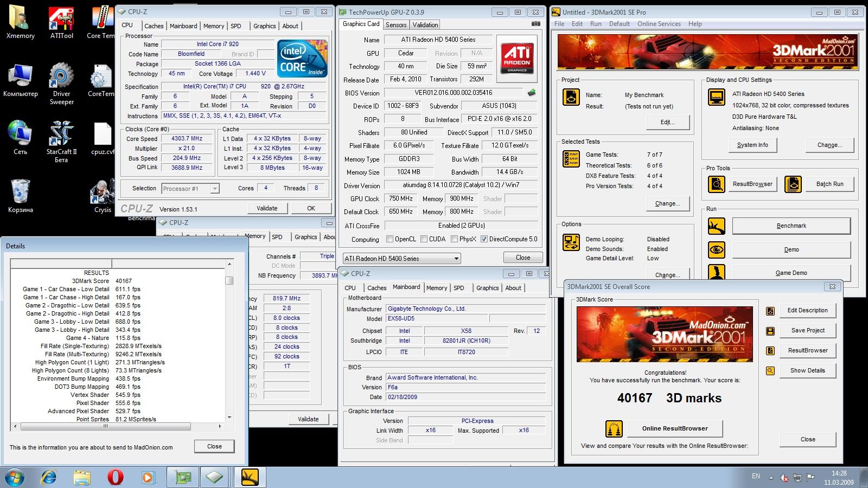This screenshot has width=868, height=488.
Task: Click Windows Start button
Action: coord(15,477)
